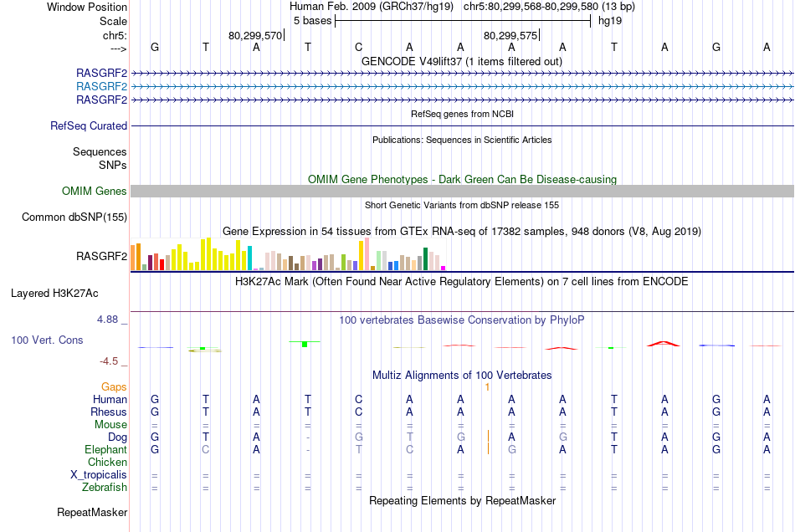Click the 5 bases scale bar
This screenshot has width=795, height=532.
point(463,21)
